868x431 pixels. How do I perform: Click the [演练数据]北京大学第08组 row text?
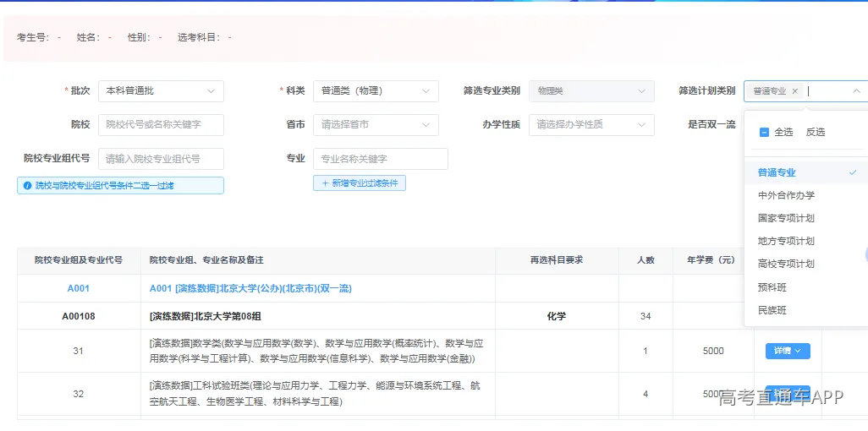[x=205, y=316]
